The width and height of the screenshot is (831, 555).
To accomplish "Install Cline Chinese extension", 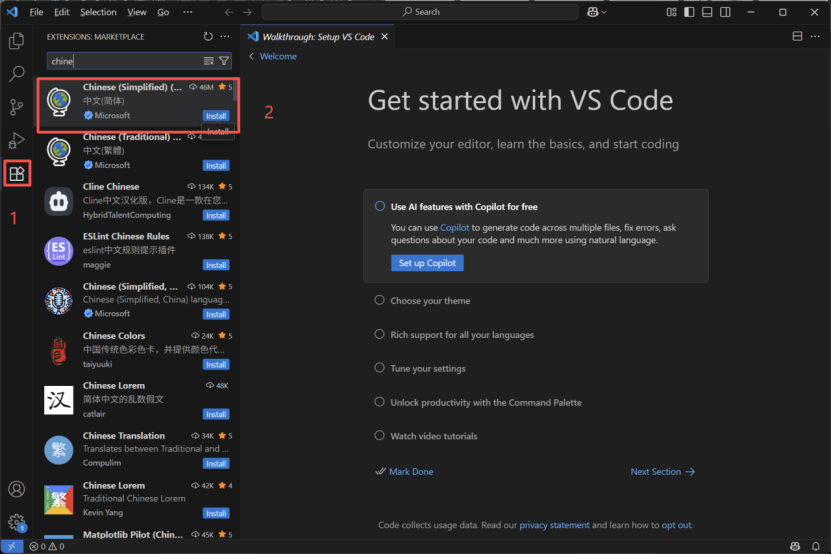I will pos(216,215).
